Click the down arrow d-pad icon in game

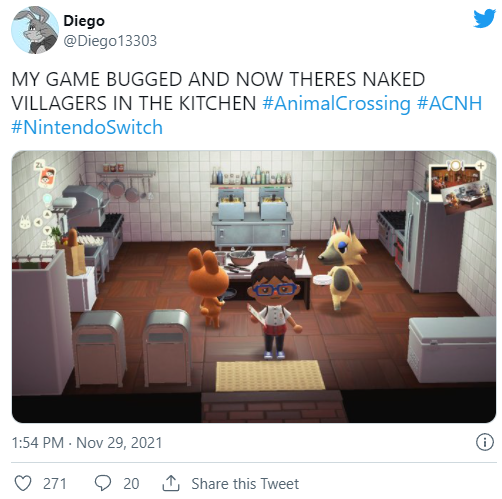[47, 231]
